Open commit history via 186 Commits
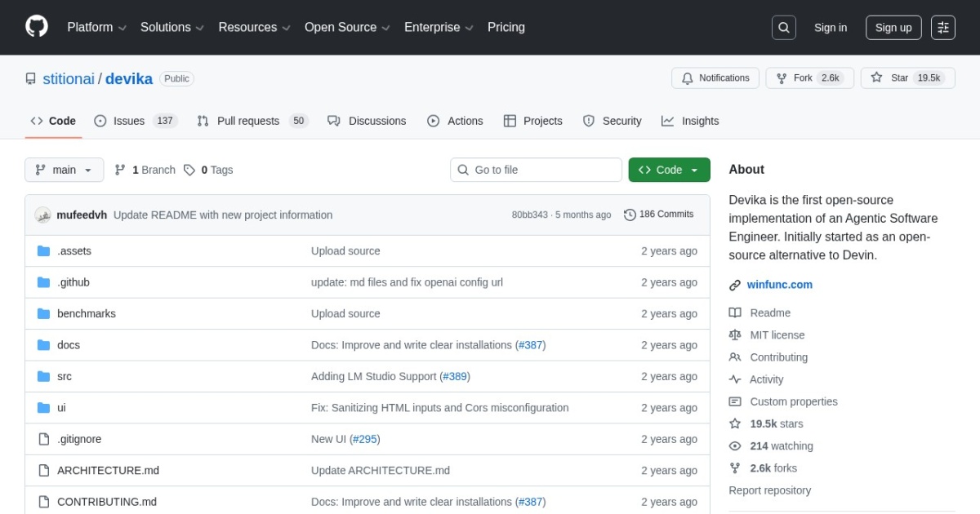980x514 pixels. coord(658,215)
